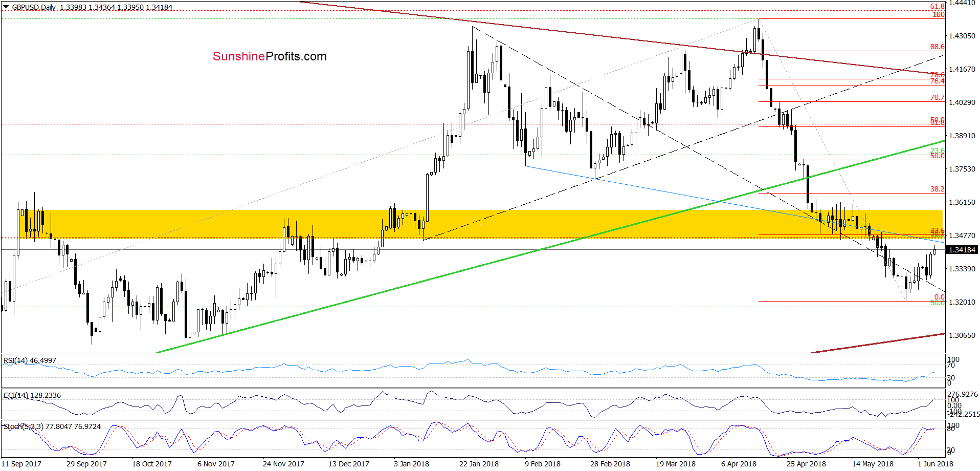Select the 11 Sep 2017 date label

tap(21, 464)
